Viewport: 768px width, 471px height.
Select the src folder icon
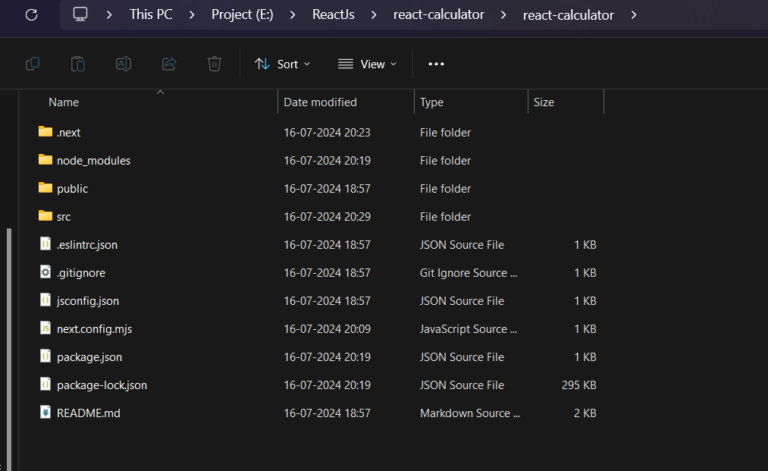click(46, 215)
